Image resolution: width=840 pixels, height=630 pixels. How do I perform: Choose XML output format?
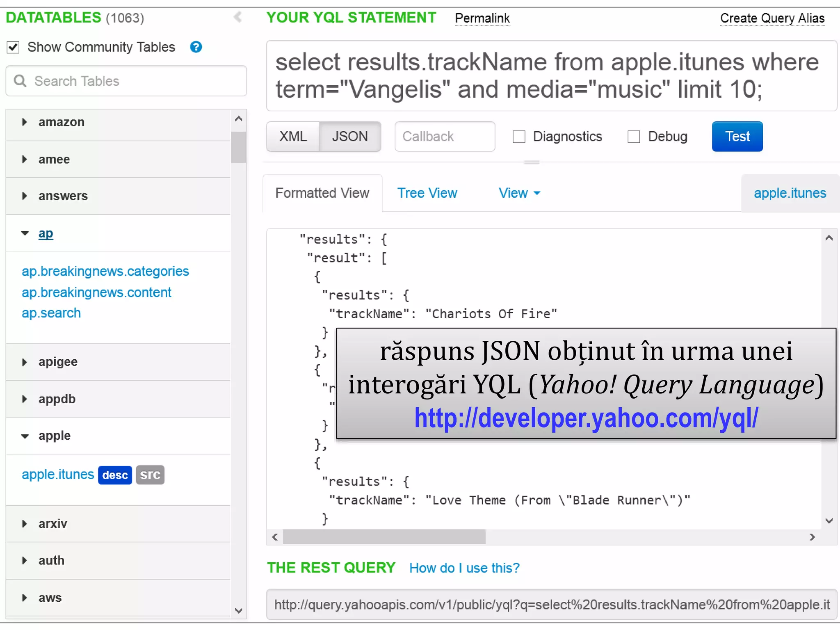pos(293,137)
